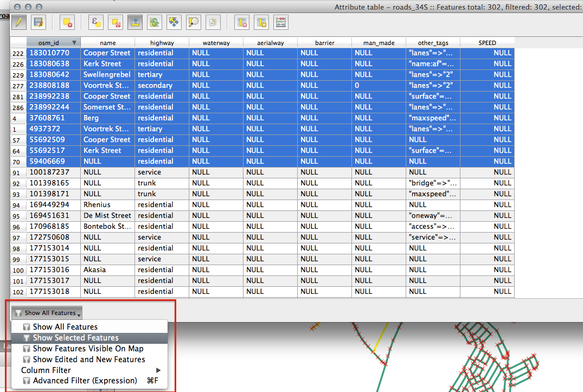Toggle editing mode with the pencil icon
The image size is (583, 392).
pyautogui.click(x=18, y=22)
